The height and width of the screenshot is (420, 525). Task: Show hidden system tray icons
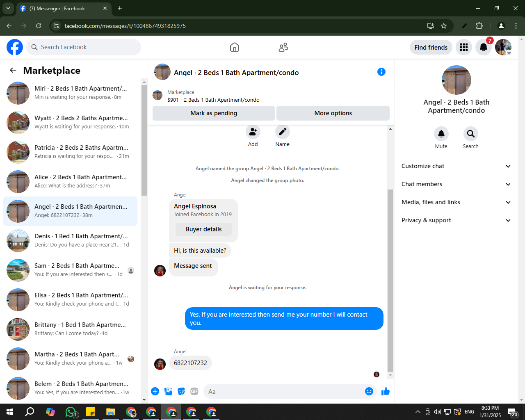tap(418, 412)
